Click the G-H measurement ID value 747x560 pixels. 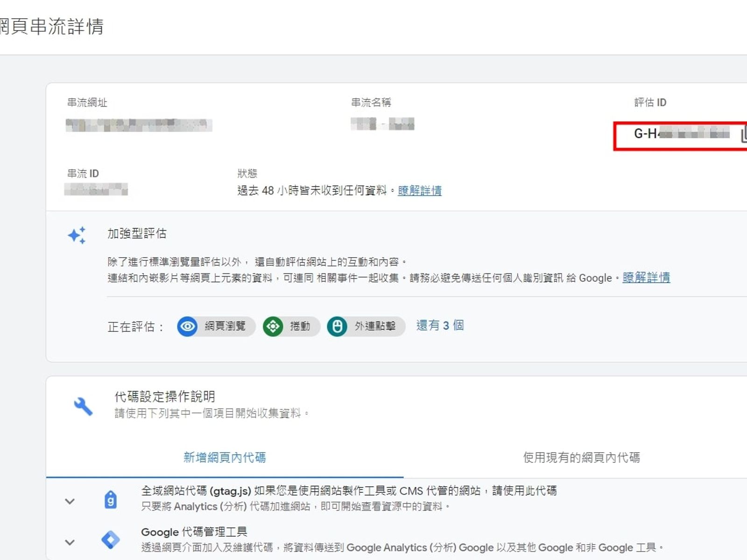coord(682,134)
